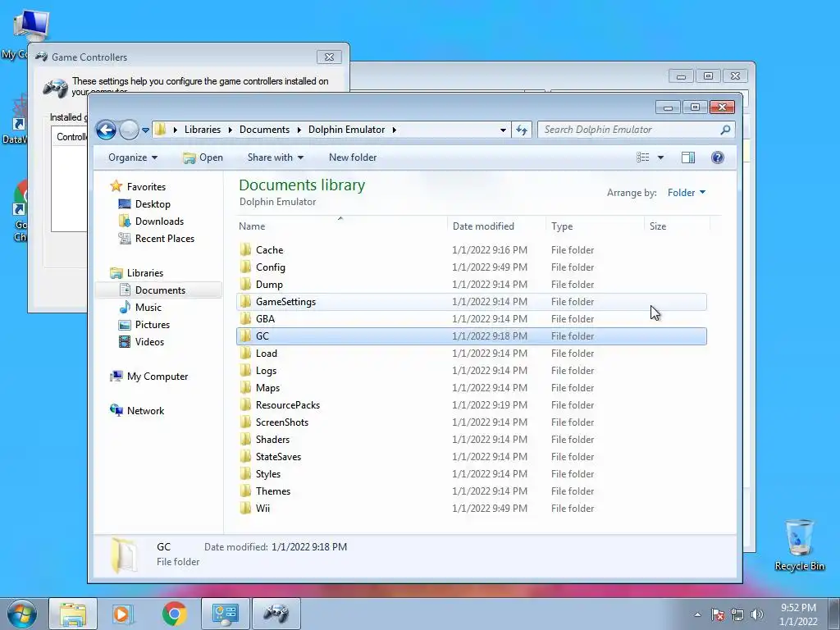Switch to Game Controllers taskbar item
This screenshot has height=630, width=840.
coord(276,614)
